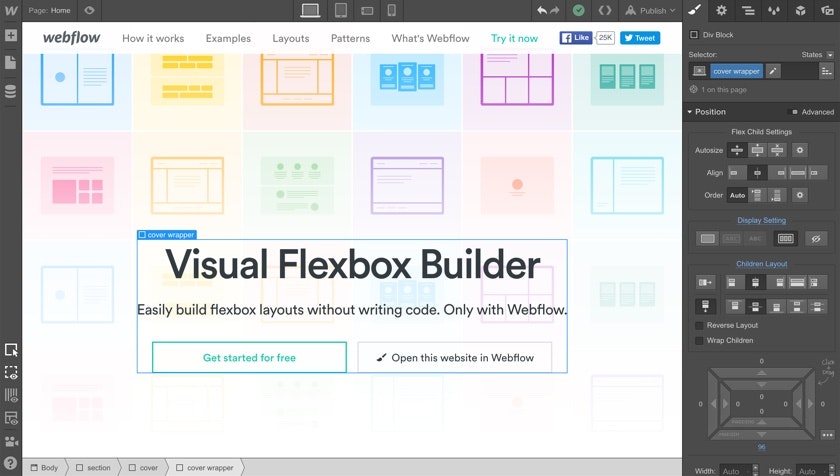Viewport: 840px width, 476px height.
Task: Select the cover wrapper class tag
Action: [x=737, y=71]
